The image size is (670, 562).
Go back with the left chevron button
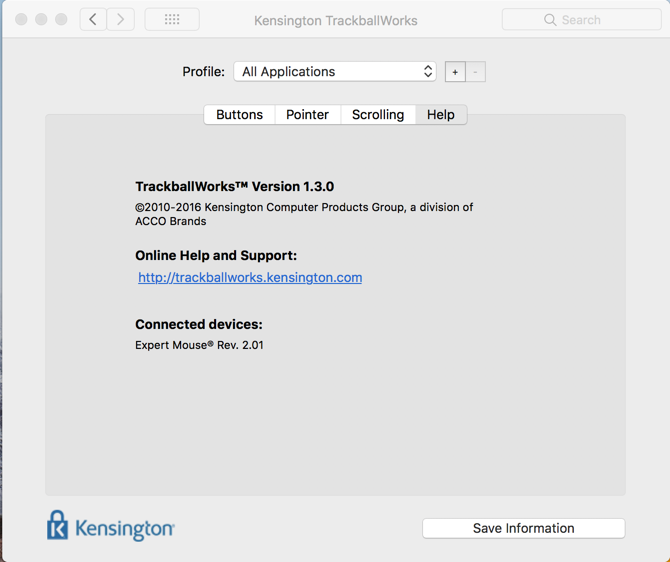[93, 19]
